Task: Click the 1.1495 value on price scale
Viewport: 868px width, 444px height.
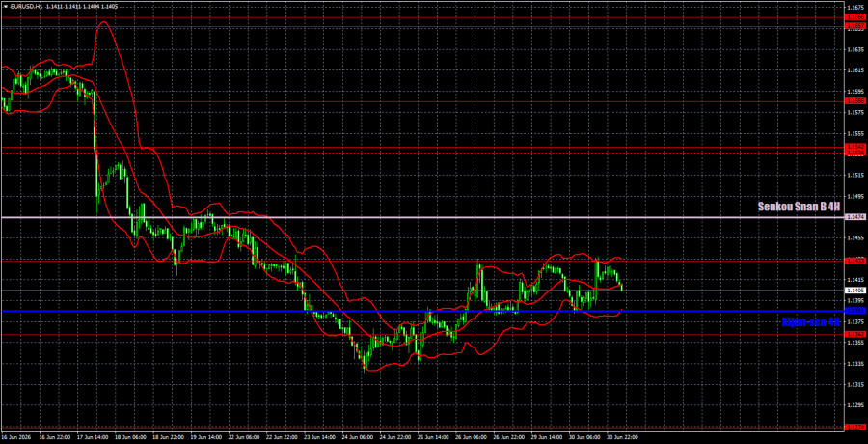Action: (x=855, y=196)
